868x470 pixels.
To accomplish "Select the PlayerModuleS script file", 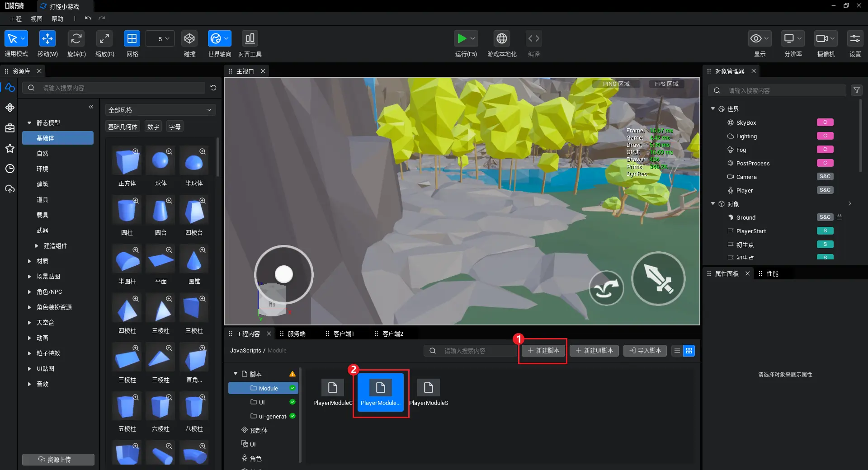I will coord(429,393).
